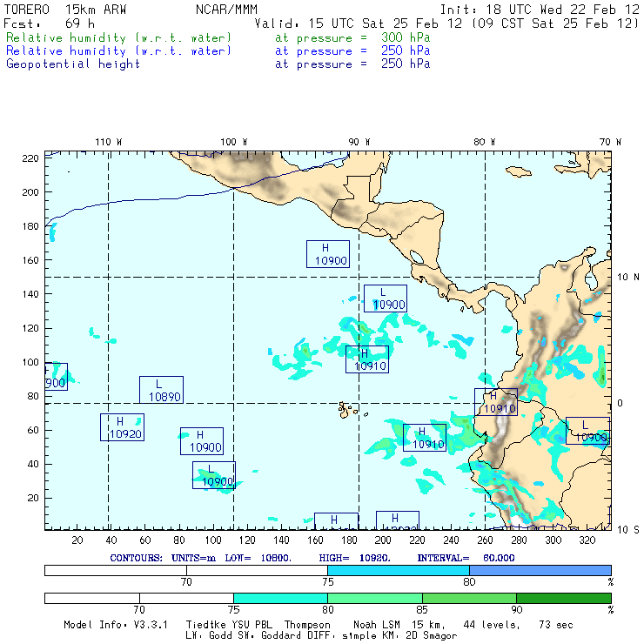Click the 85 label under lower color bar
This screenshot has height=644, width=644.
pyautogui.click(x=422, y=610)
